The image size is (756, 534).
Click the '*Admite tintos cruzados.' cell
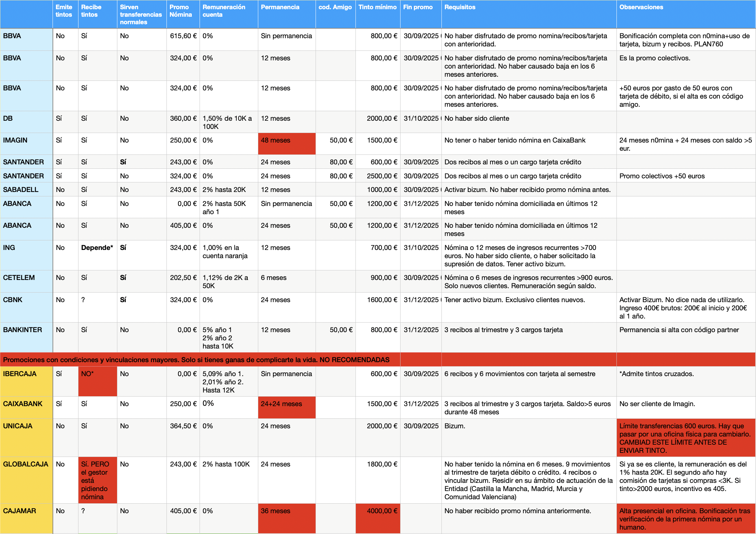[686, 381]
